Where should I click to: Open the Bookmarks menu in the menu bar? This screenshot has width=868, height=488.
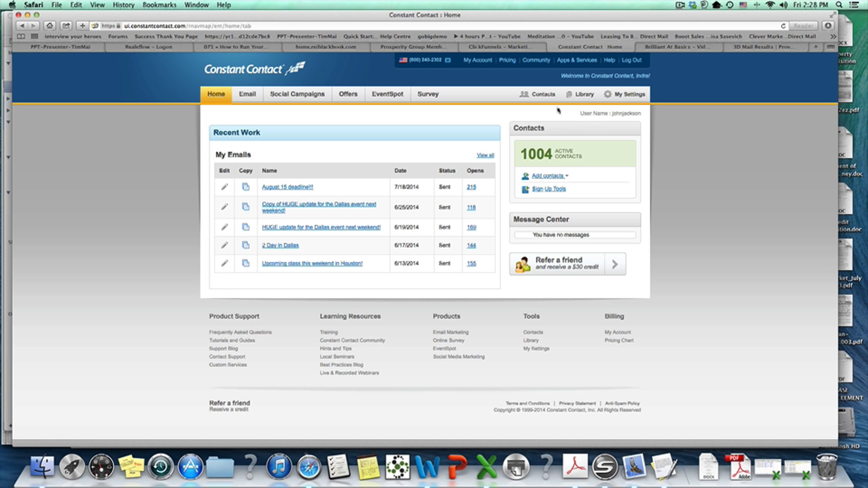point(159,5)
